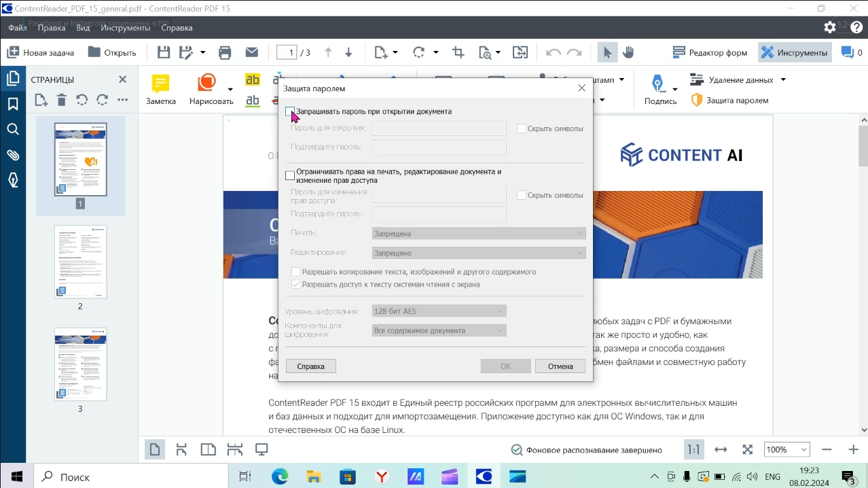Open the Инструменты menu
The image size is (868, 488).
point(125,28)
